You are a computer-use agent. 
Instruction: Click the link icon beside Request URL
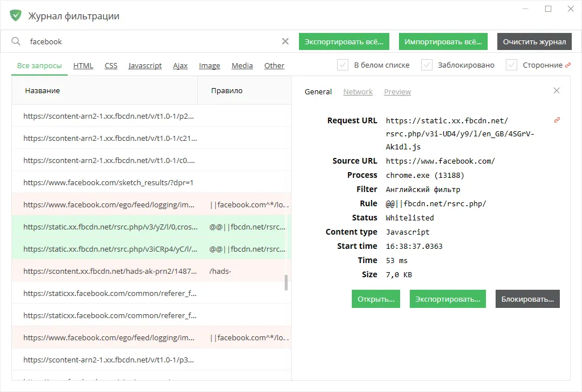(557, 120)
